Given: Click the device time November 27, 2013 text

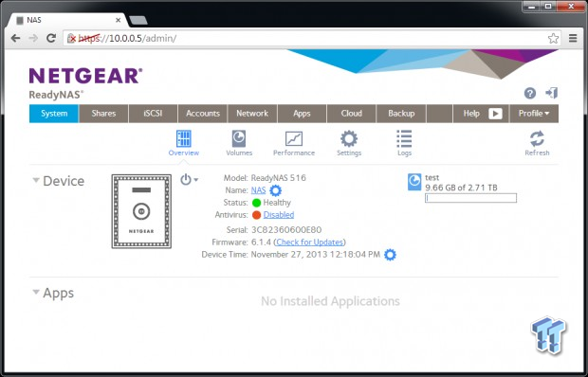Looking at the screenshot, I should [316, 255].
